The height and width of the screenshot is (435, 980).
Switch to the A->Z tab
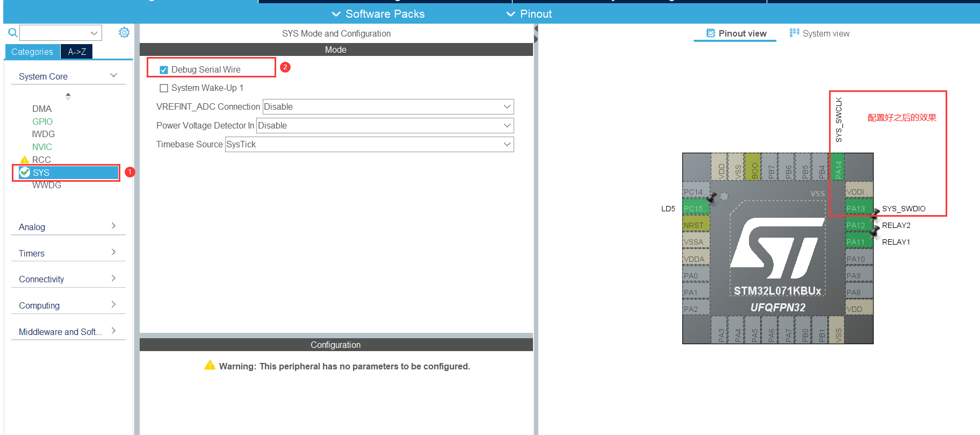[77, 52]
